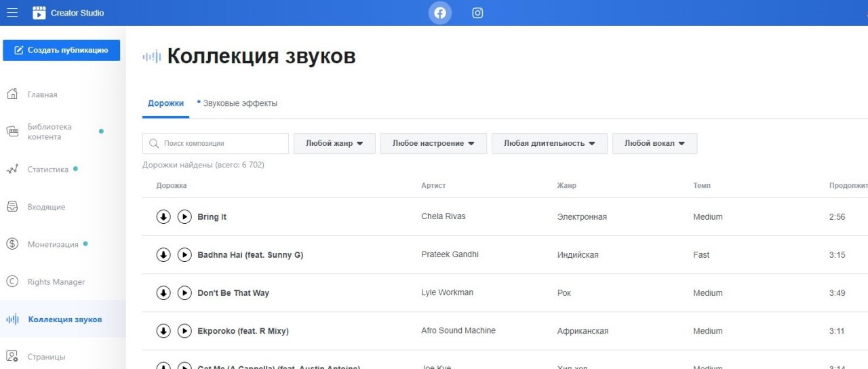Screen dimensions: 868x369
Task: Play the Ekporoko track
Action: point(184,330)
